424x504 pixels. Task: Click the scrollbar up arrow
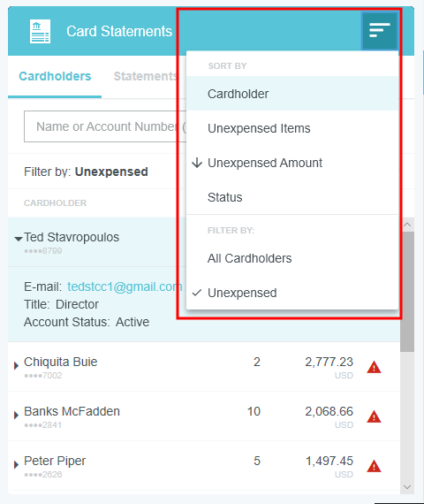pos(407,225)
